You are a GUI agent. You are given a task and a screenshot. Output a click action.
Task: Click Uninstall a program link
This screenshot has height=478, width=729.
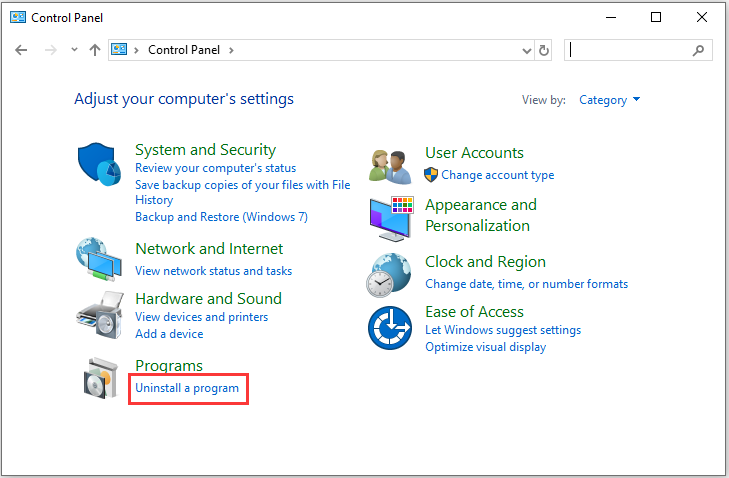click(187, 388)
